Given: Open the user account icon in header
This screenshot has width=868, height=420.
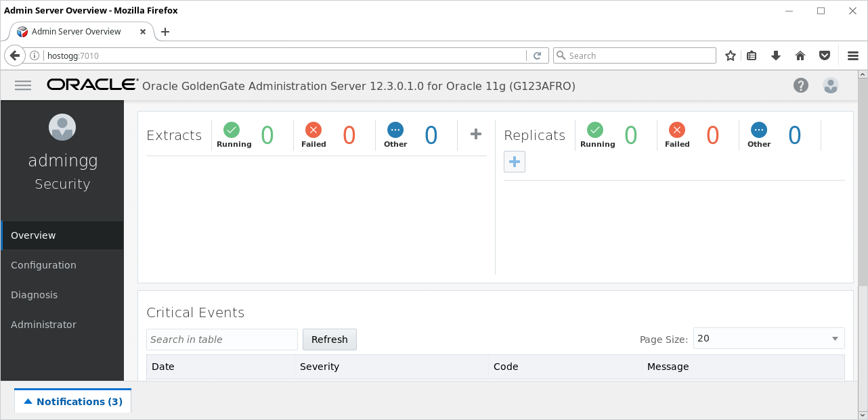Looking at the screenshot, I should pyautogui.click(x=831, y=85).
